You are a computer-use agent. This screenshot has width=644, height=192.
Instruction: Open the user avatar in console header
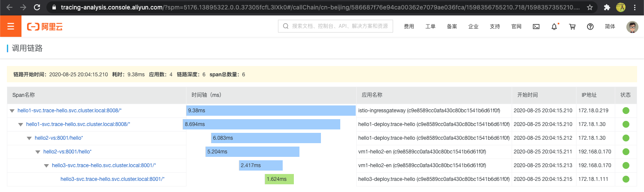coord(632,27)
